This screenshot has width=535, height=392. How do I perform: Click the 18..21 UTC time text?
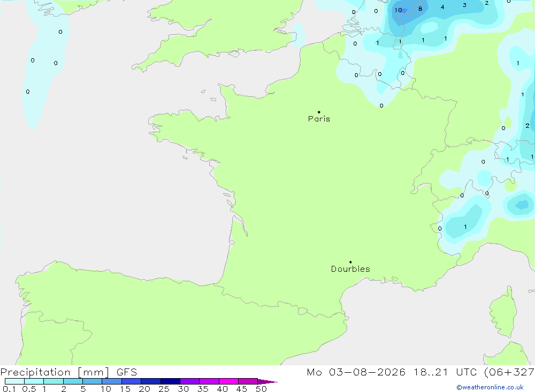(x=431, y=372)
